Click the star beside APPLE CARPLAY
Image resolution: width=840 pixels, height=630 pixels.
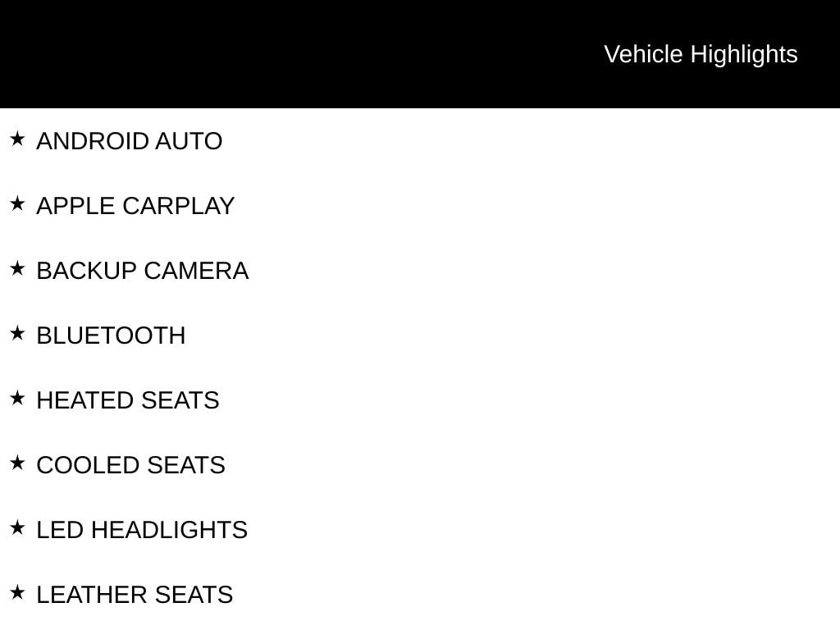(17, 203)
